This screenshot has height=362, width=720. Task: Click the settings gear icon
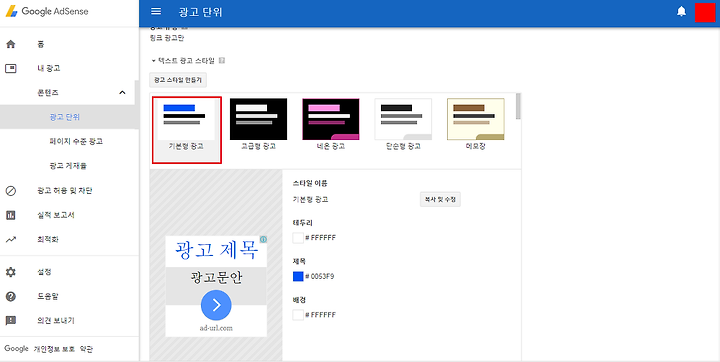[x=11, y=272]
